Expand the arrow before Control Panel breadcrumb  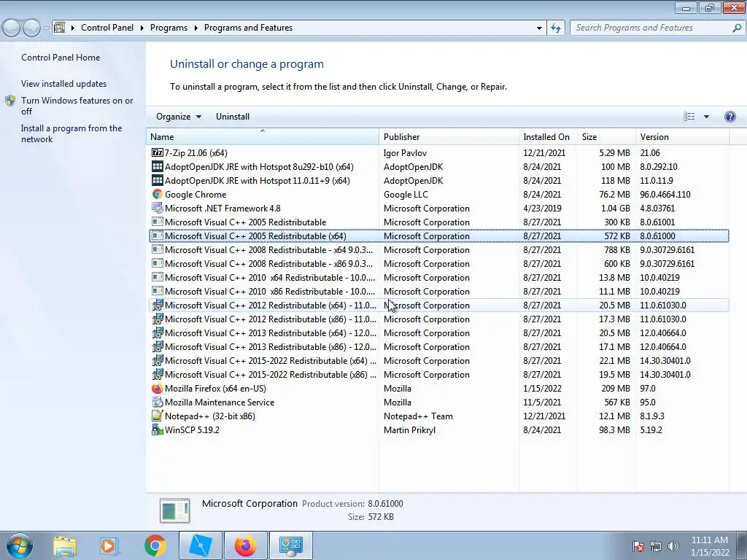pyautogui.click(x=73, y=28)
